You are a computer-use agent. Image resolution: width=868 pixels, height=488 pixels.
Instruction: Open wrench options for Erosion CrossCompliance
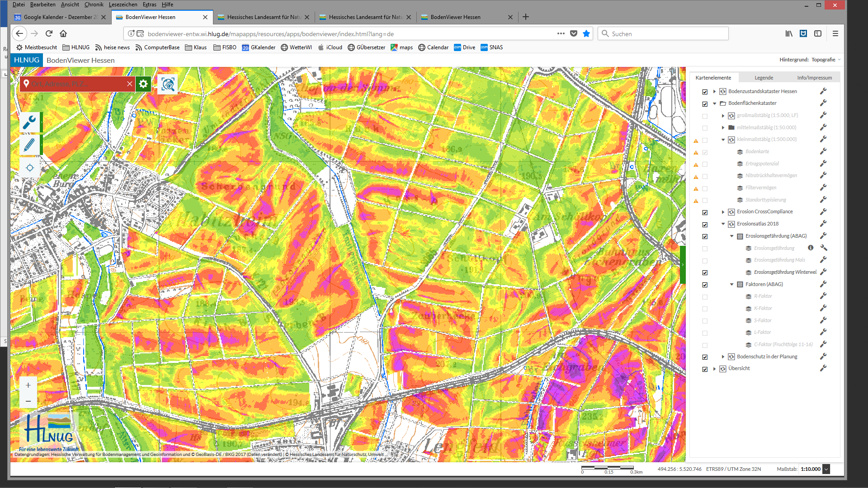(x=823, y=211)
